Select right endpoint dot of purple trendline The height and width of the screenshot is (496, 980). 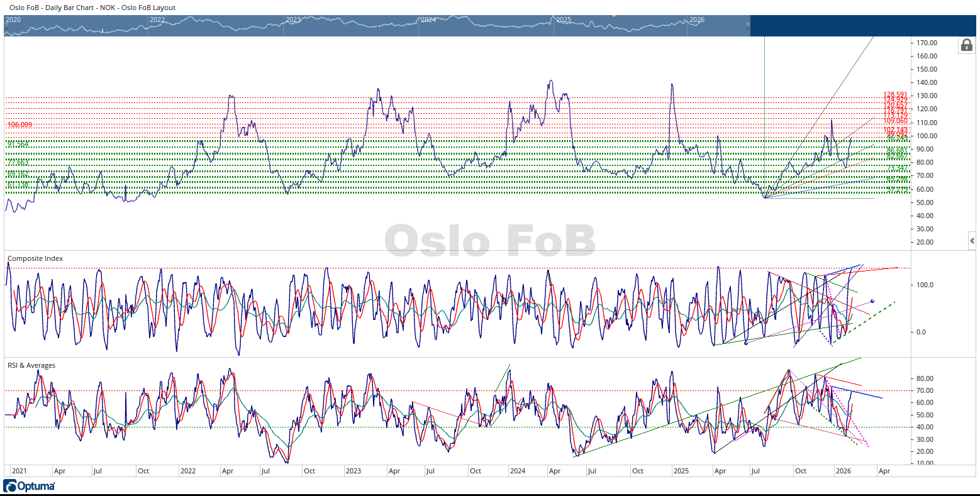tap(872, 302)
